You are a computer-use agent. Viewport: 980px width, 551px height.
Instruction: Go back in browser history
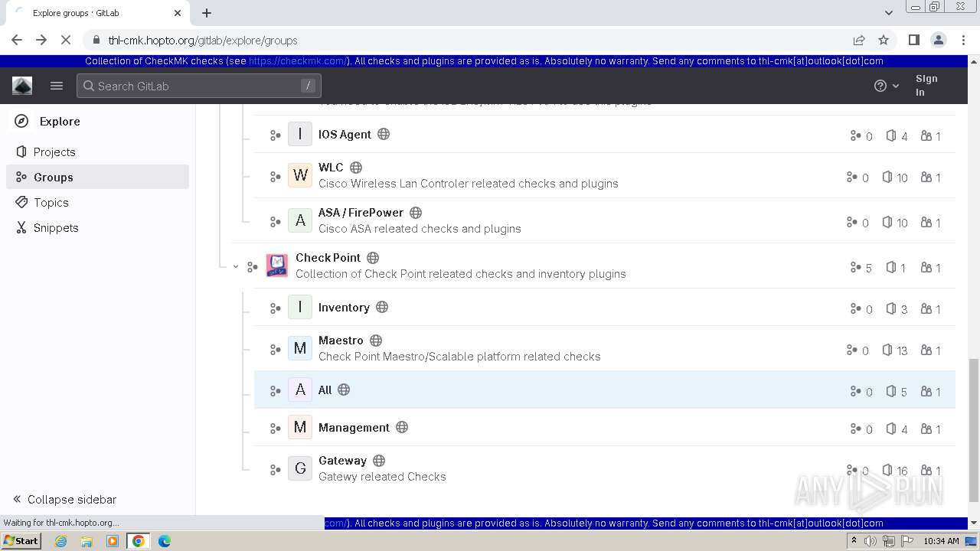pos(17,40)
